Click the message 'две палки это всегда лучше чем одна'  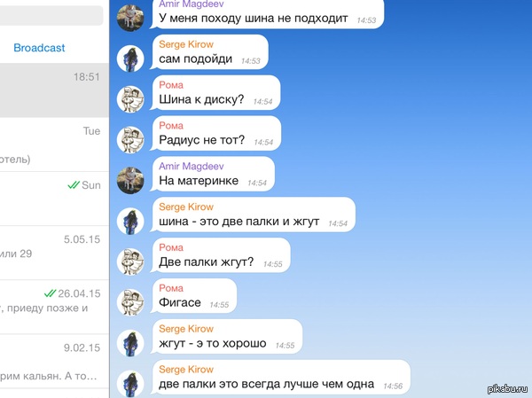point(266,384)
